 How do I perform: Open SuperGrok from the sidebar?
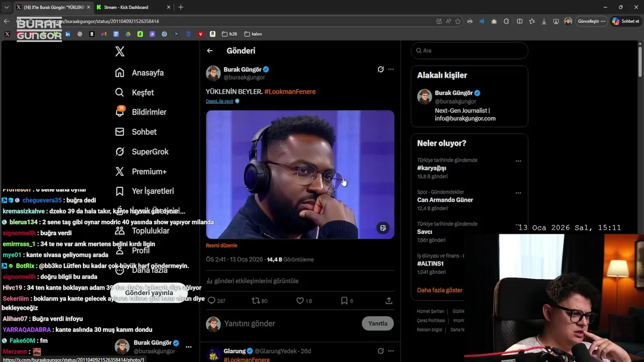point(141,151)
